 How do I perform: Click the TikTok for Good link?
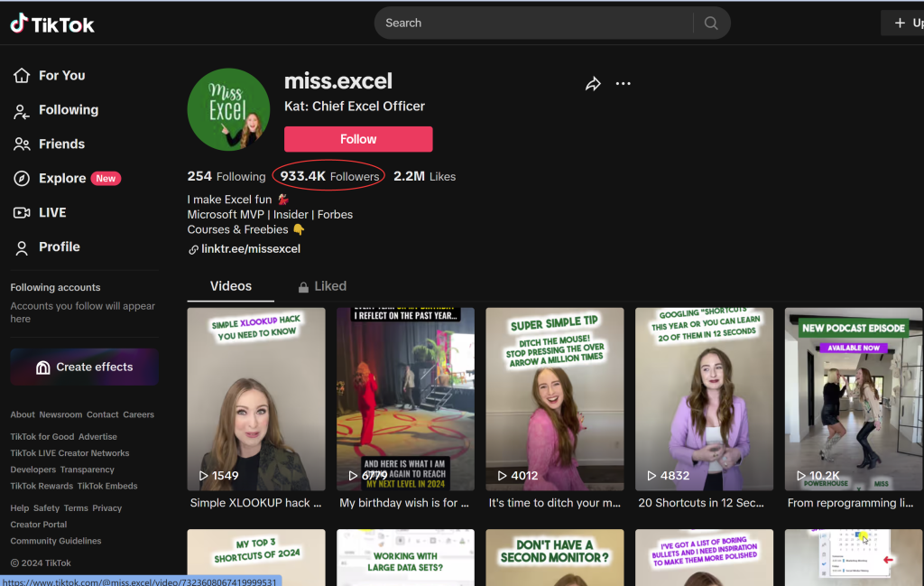pos(42,437)
